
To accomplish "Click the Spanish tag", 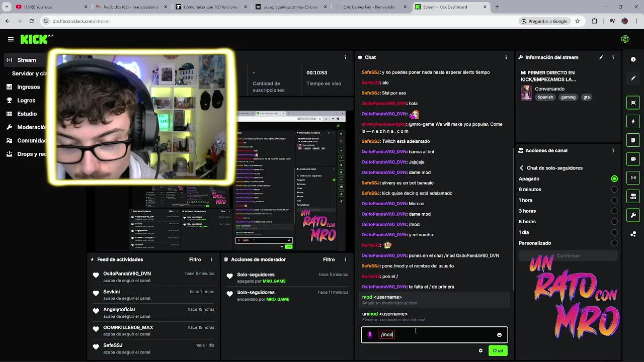I will (545, 98).
